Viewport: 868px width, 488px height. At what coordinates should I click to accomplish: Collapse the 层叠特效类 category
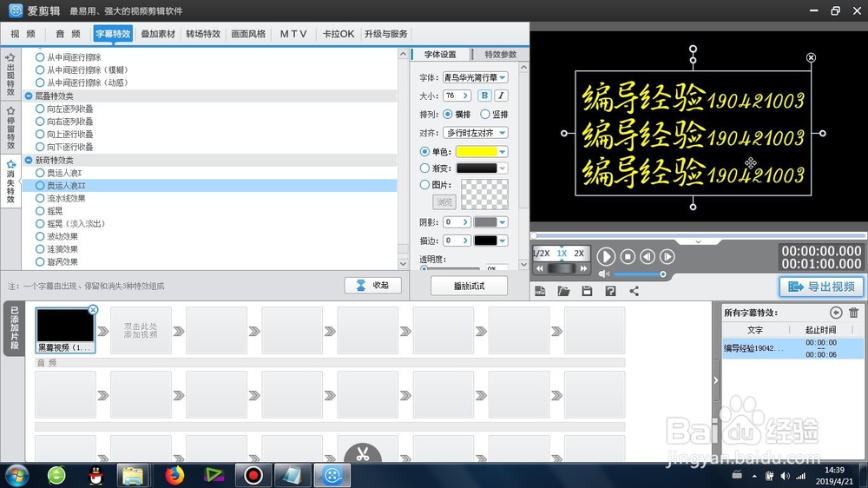tap(29, 96)
